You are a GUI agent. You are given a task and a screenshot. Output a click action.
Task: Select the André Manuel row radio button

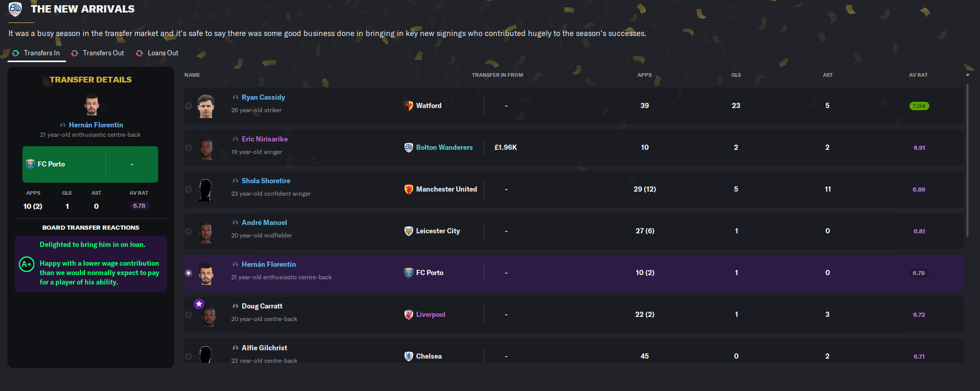coord(188,231)
